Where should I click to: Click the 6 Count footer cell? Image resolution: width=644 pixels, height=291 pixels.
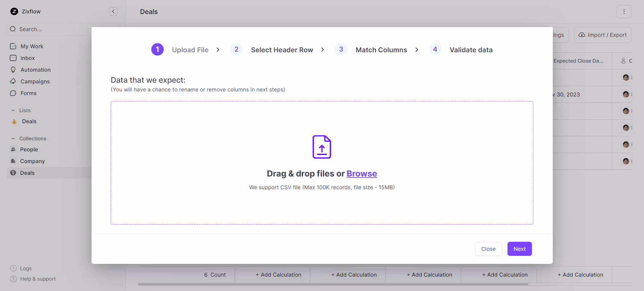[215, 275]
